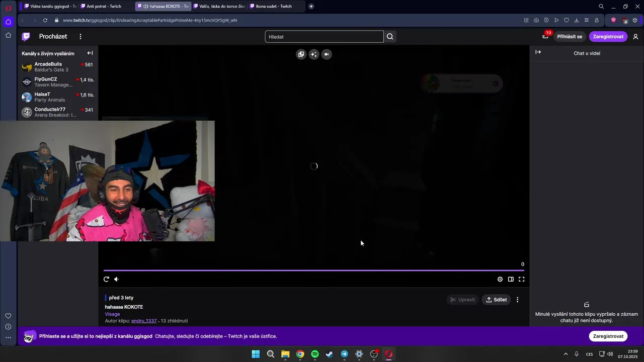Show hidden system tray icons
The height and width of the screenshot is (362, 644).
click(x=566, y=354)
